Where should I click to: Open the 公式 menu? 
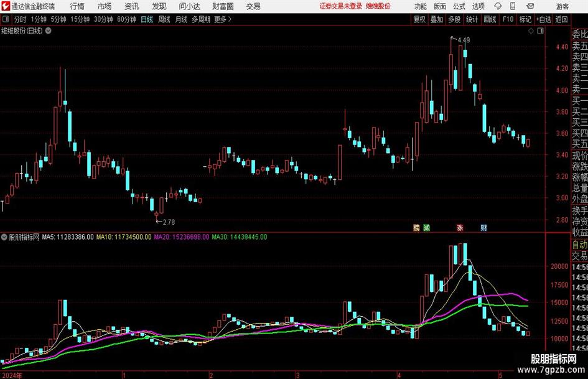[459, 6]
